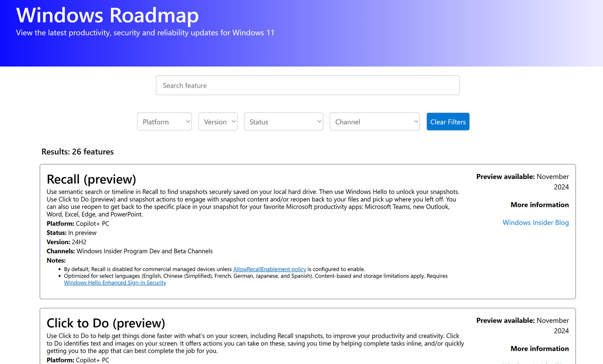
Task: Open the Version filter dropdown
Action: pos(218,122)
